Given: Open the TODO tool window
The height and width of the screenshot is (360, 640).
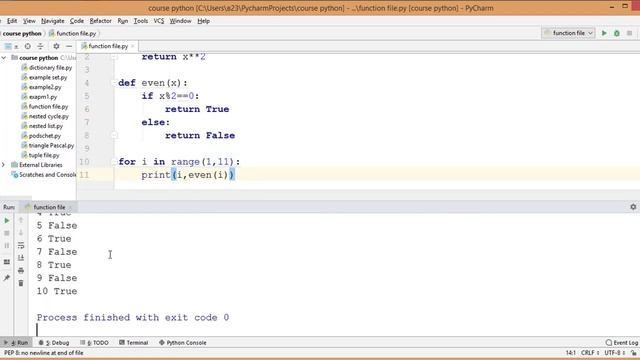Looking at the screenshot, I should pos(95,342).
